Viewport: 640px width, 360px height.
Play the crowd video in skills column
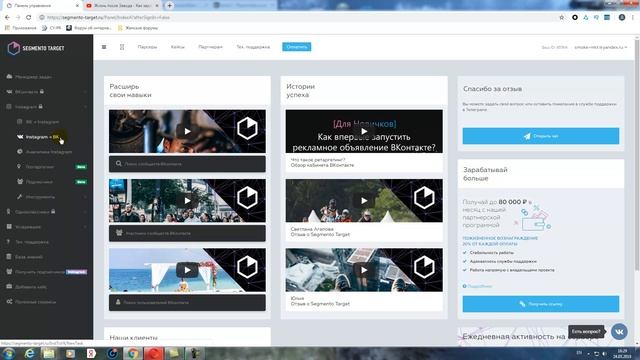[187, 200]
